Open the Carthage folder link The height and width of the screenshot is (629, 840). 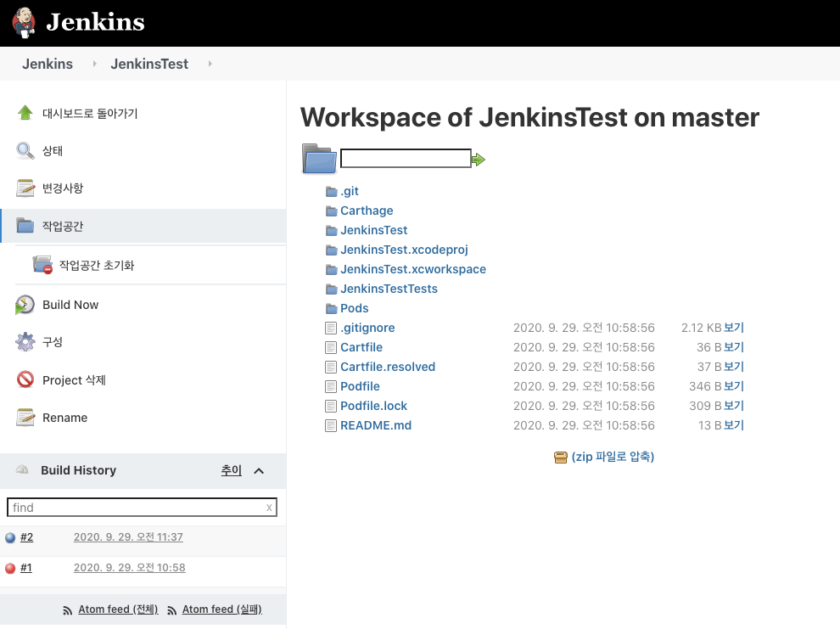[x=367, y=211]
